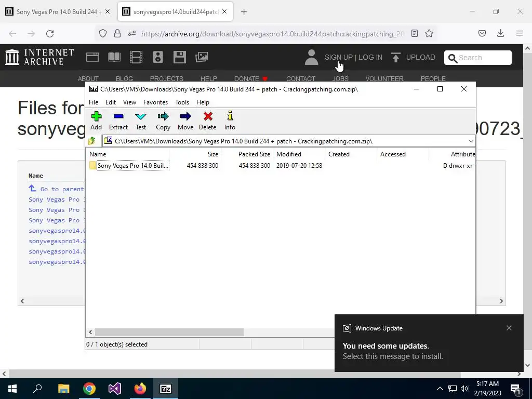Open Internet Archive video film icon

pyautogui.click(x=136, y=57)
